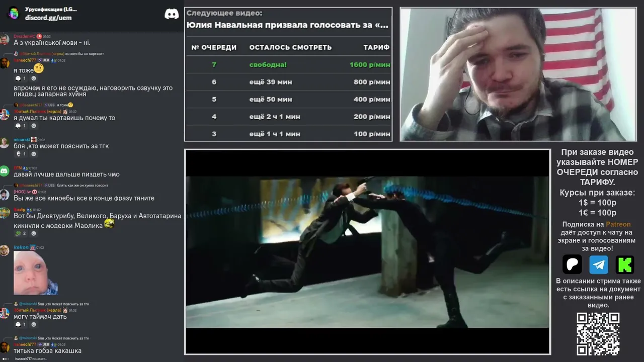Click the Discord logo in the chat header

click(172, 14)
